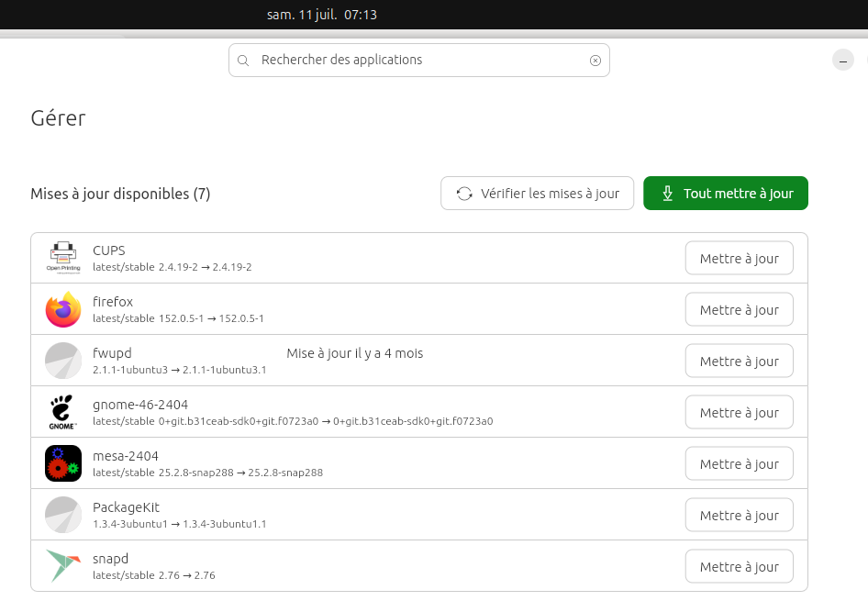Viewport: 868px width, 612px height.
Task: Click the snapd bird icon
Action: 63,565
